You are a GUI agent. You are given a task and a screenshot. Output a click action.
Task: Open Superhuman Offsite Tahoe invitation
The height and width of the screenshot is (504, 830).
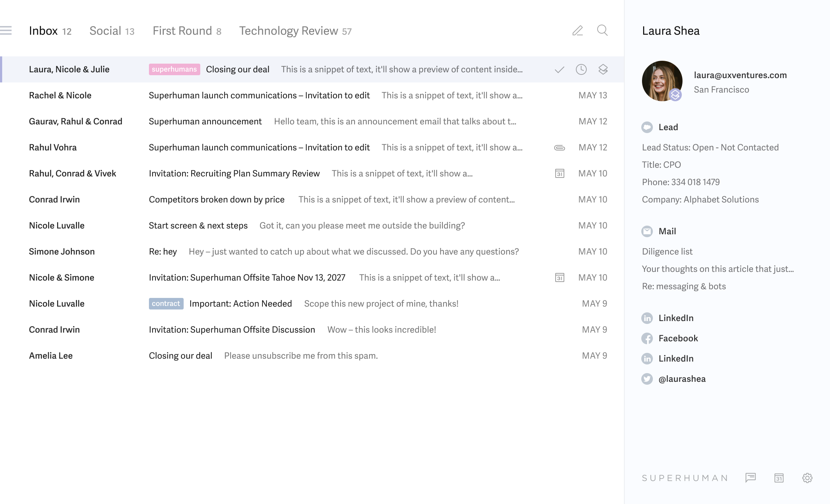point(312,278)
